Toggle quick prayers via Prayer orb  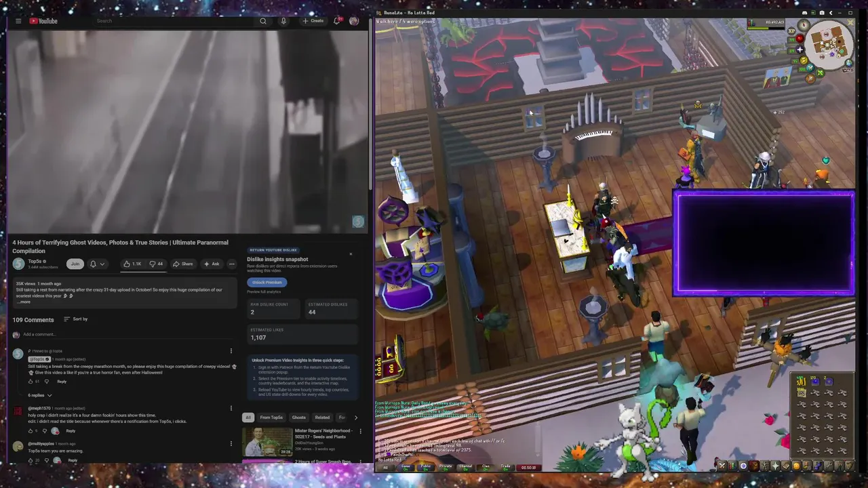[x=800, y=49]
